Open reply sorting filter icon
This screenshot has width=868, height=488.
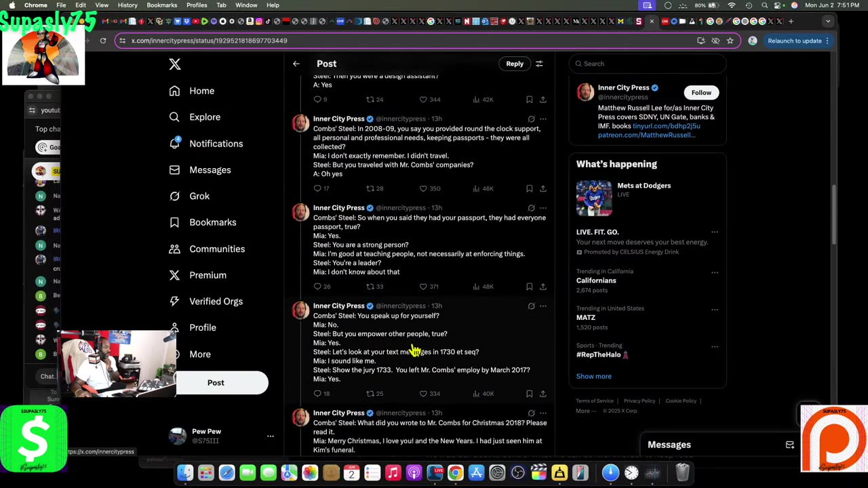tap(539, 64)
